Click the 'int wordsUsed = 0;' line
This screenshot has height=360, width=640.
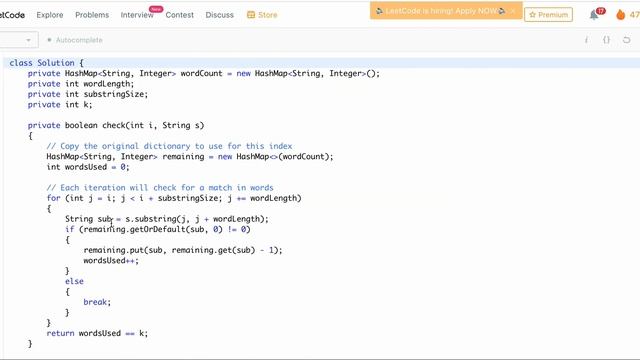88,167
